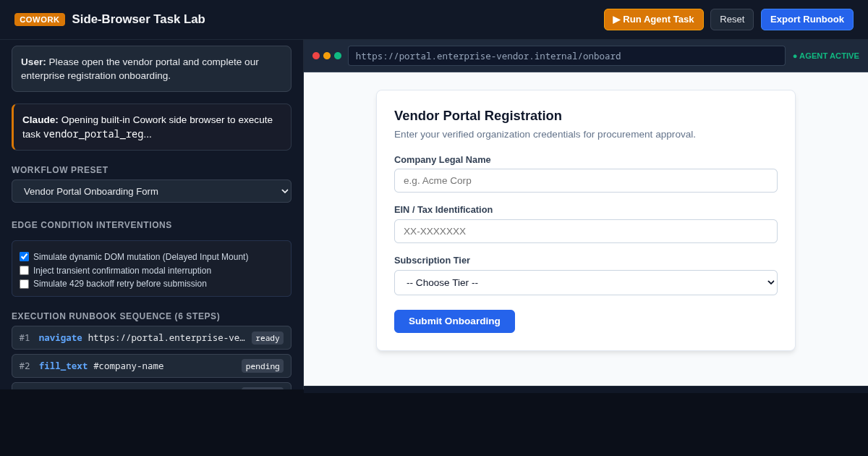Click the ready status badge
The height and width of the screenshot is (456, 868).
click(x=268, y=338)
